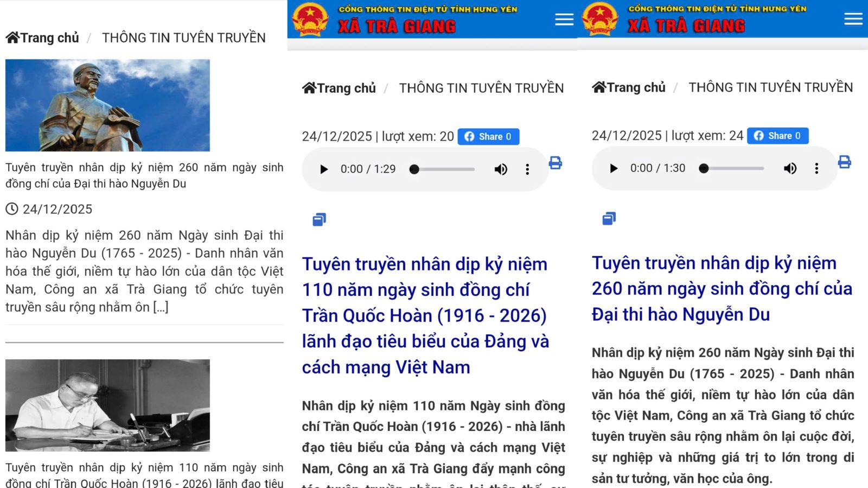Screen dimensions: 868x488
Task: Open the hamburger menu above the Nguyễn Du article page
Action: tap(853, 19)
